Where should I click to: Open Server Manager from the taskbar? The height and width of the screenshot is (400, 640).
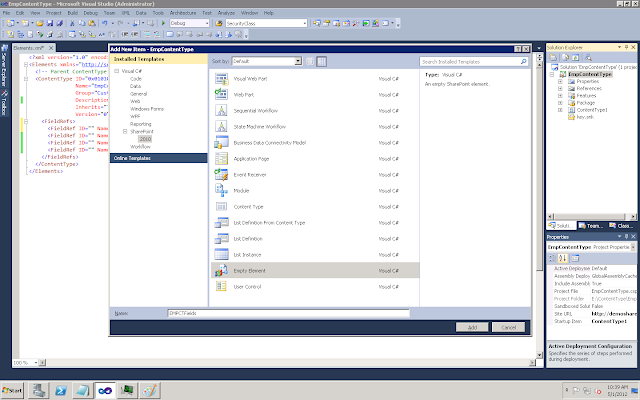39,391
